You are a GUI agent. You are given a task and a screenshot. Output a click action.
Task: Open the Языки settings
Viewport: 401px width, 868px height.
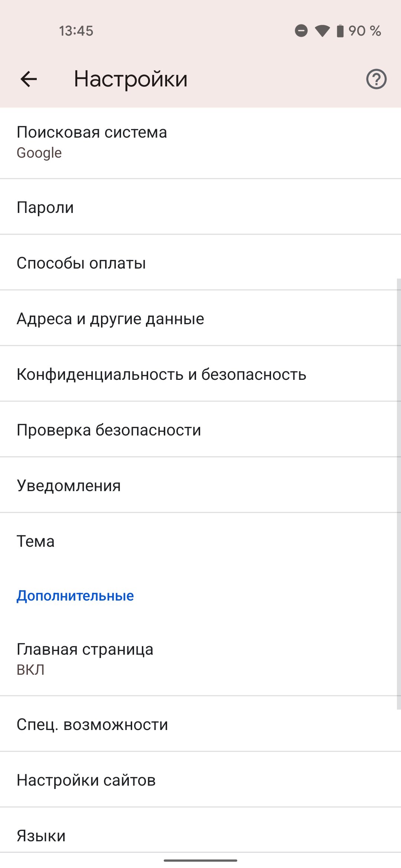pos(200,830)
